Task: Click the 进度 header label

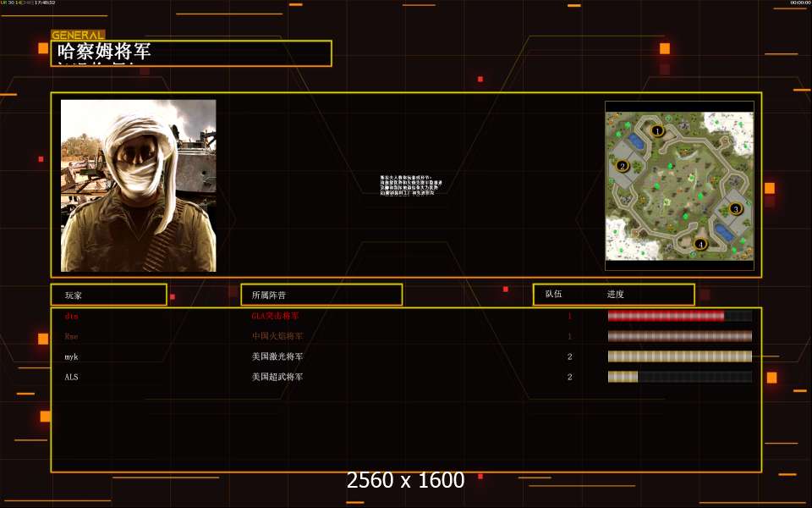Action: pyautogui.click(x=615, y=295)
